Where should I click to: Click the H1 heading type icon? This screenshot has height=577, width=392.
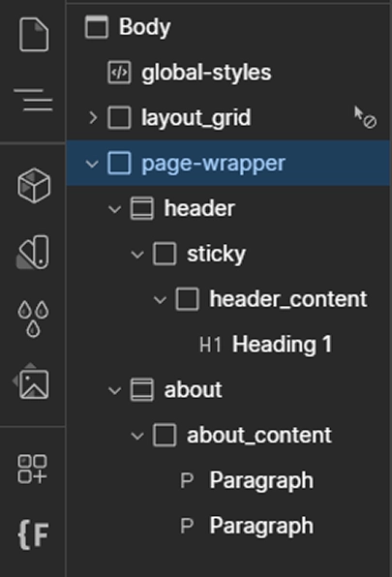[x=210, y=345]
